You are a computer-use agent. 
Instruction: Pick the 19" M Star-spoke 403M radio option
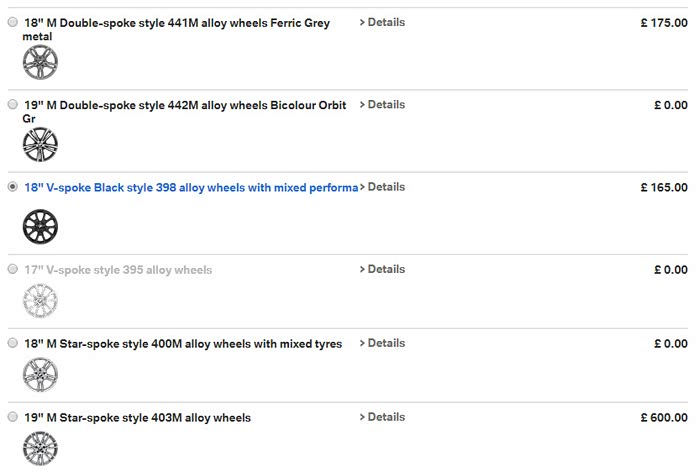13,417
